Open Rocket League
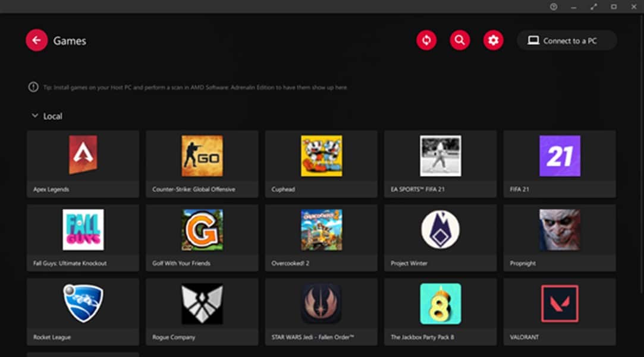This screenshot has width=644, height=357. coord(82,311)
